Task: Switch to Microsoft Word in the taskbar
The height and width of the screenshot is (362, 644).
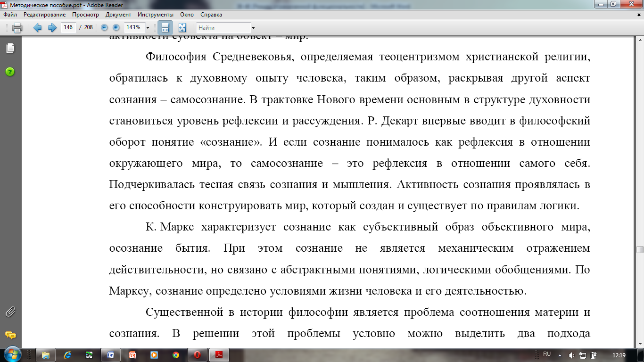Action: coord(111,355)
